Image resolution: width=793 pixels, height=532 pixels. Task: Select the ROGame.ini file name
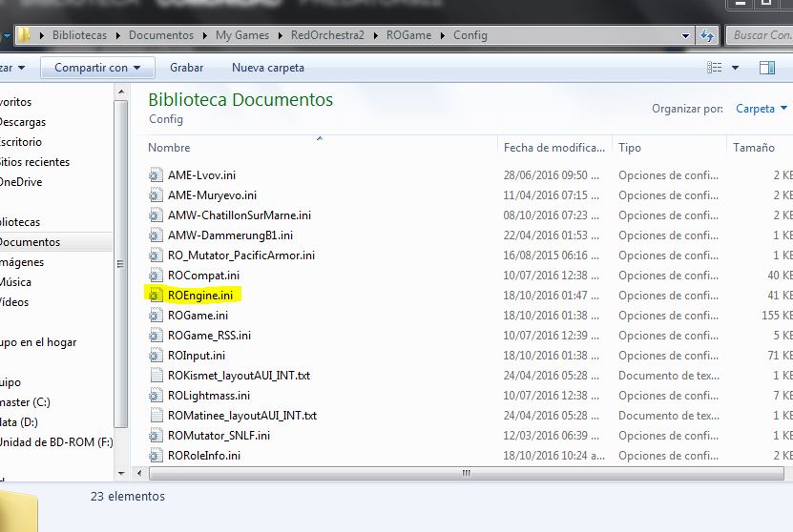[198, 316]
